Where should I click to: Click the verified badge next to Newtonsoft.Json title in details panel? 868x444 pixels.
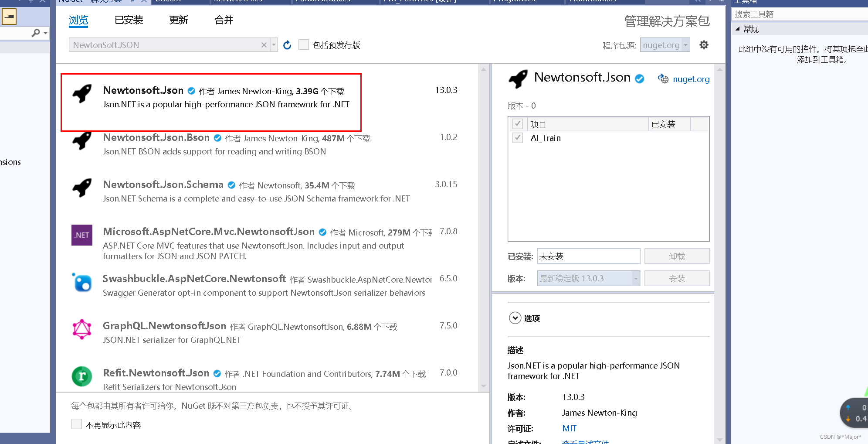[640, 79]
